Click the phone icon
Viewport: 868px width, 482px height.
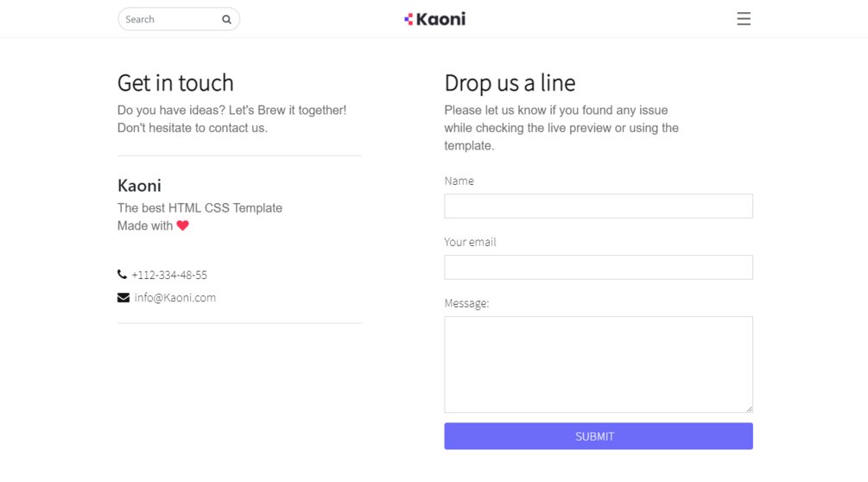(x=122, y=275)
